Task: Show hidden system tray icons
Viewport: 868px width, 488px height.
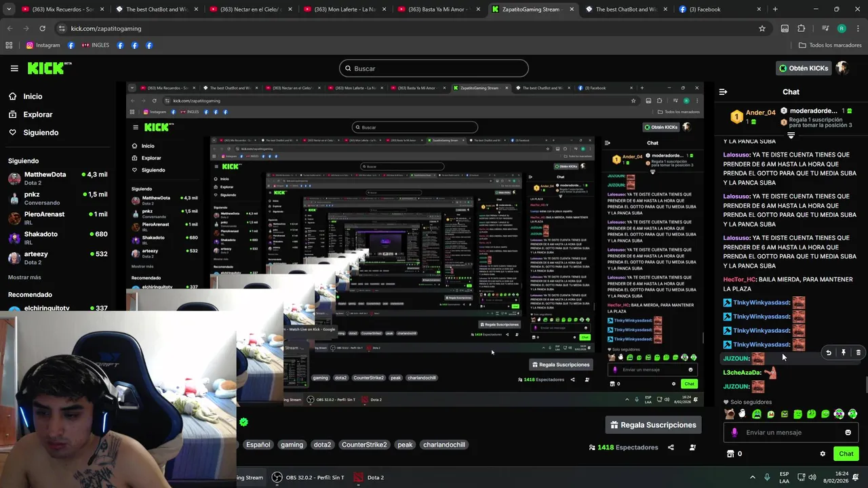Action: [752, 477]
